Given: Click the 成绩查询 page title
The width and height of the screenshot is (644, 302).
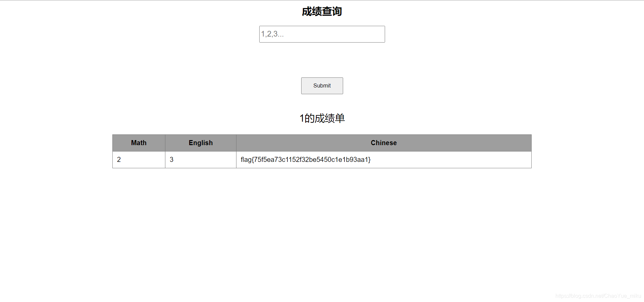Looking at the screenshot, I should [x=322, y=11].
